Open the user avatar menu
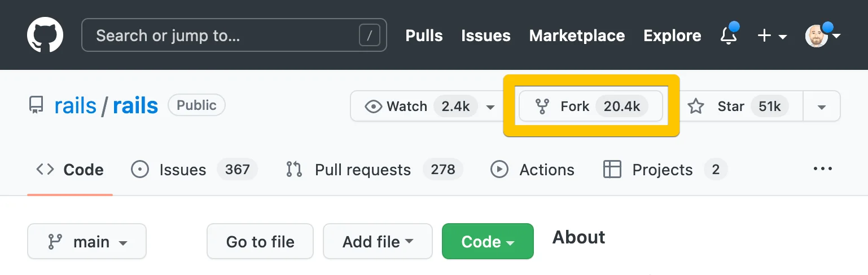This screenshot has height=275, width=868. [822, 36]
